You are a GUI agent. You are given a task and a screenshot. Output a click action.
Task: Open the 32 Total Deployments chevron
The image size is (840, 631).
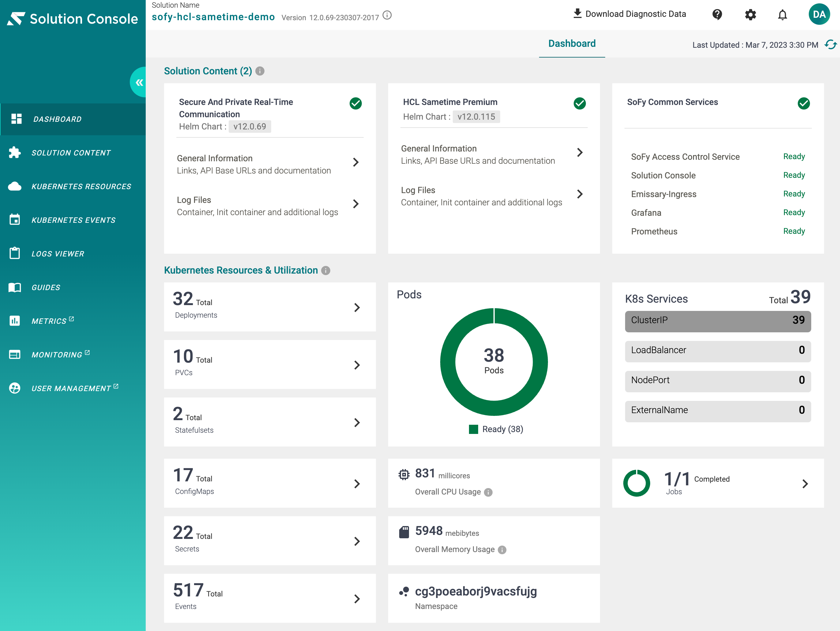click(x=357, y=308)
